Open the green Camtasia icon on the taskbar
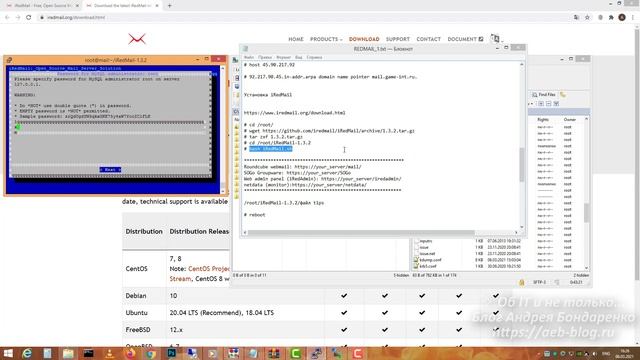640x360 pixels. pyautogui.click(x=296, y=353)
